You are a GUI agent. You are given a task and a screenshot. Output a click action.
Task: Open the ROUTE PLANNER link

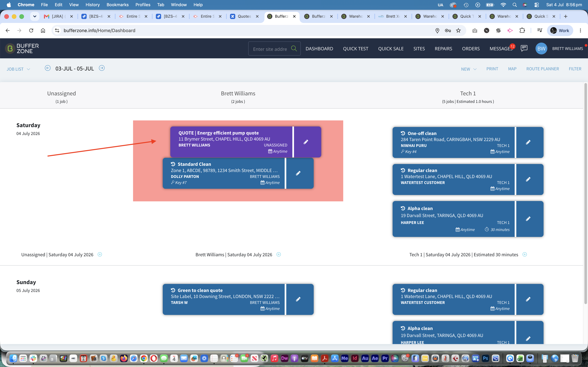(543, 69)
